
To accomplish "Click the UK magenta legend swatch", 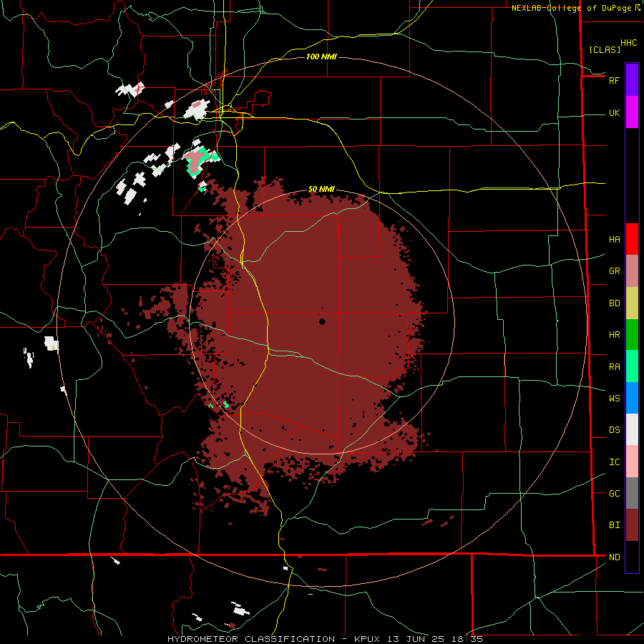I will [x=632, y=112].
